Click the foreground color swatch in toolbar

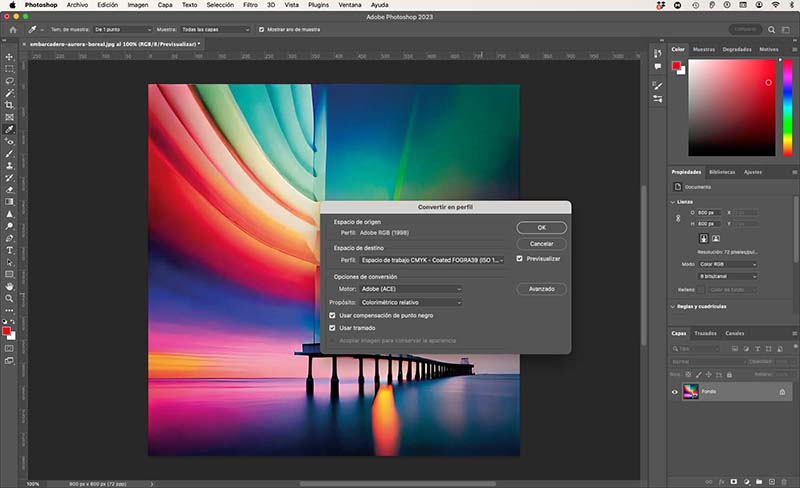point(7,331)
